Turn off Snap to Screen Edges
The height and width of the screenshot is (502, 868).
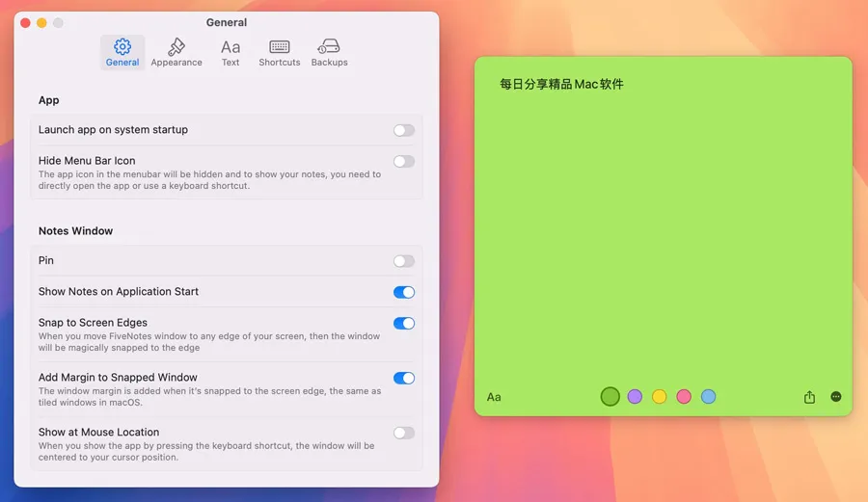pos(404,324)
